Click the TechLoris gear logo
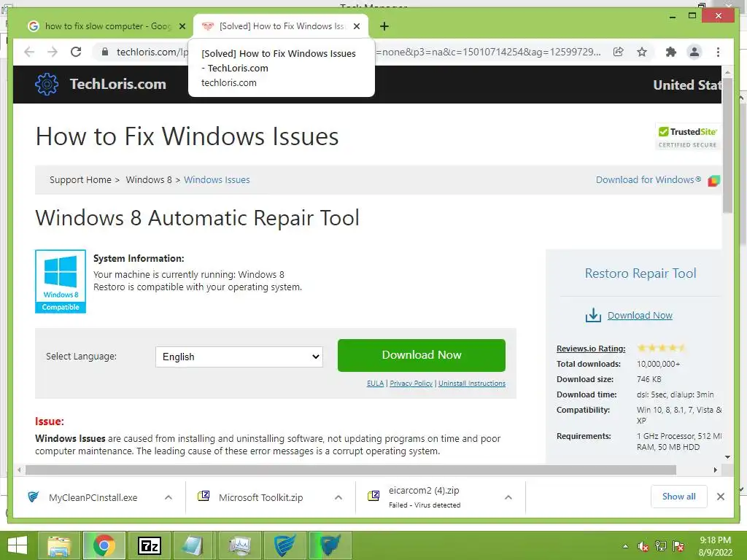The width and height of the screenshot is (747, 560). [x=47, y=85]
